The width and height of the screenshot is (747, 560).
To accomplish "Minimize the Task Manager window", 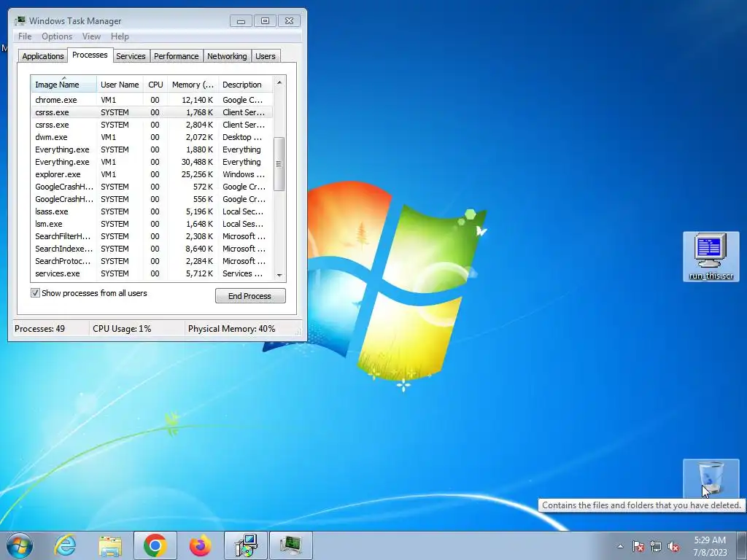I will (x=241, y=21).
